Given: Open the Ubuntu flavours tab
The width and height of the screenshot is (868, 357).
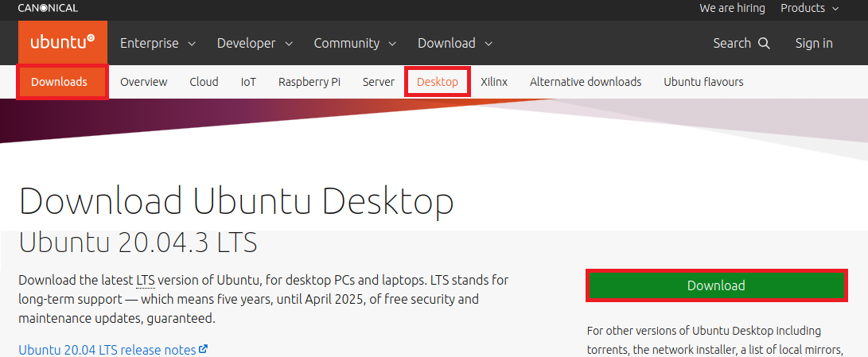Looking at the screenshot, I should [x=703, y=82].
